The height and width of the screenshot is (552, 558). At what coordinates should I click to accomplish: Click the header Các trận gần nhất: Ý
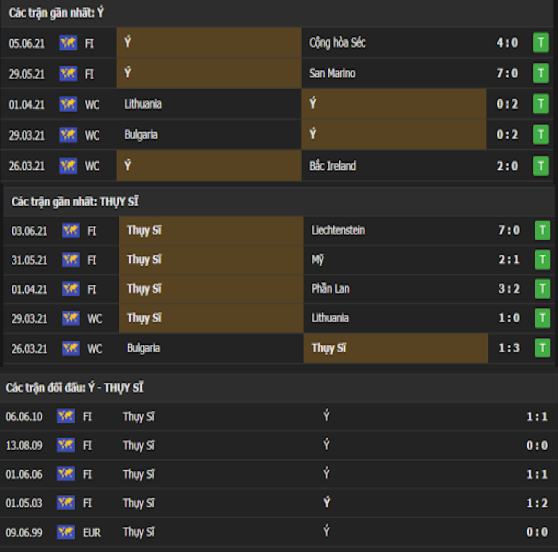click(56, 13)
